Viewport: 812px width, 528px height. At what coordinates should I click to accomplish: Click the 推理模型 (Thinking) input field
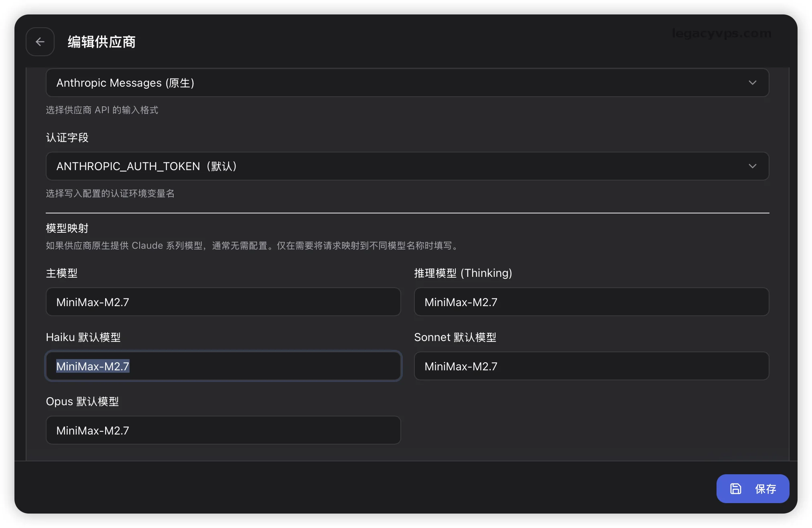pos(591,302)
